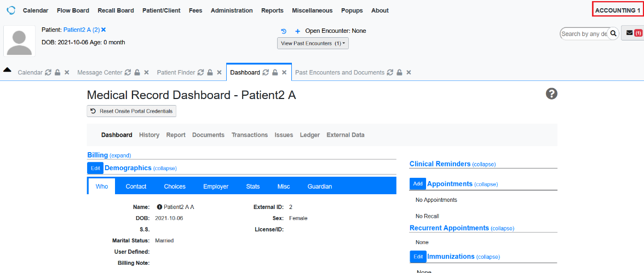
Task: Collapse the Recurrent Appointments section
Action: (502, 228)
